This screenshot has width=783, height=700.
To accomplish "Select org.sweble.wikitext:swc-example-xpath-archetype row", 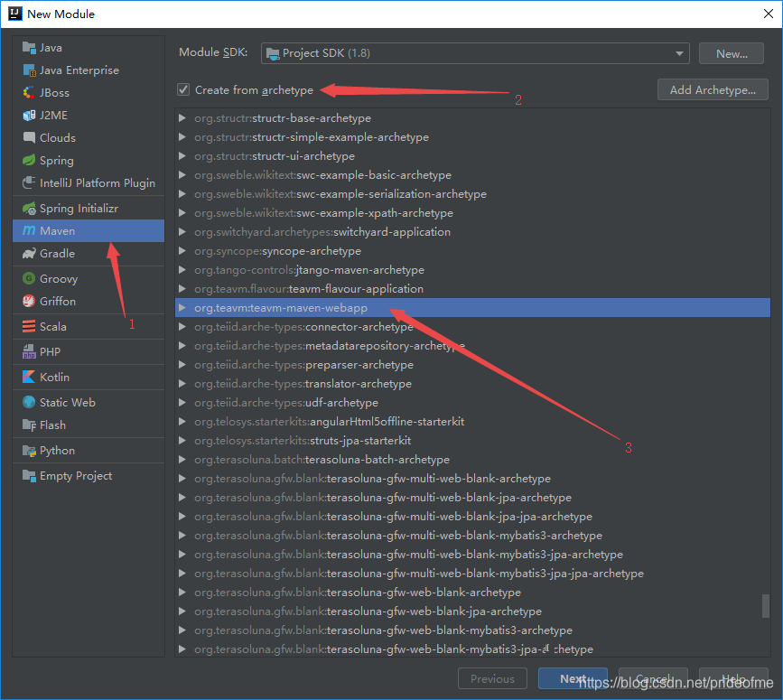I will coord(472,212).
